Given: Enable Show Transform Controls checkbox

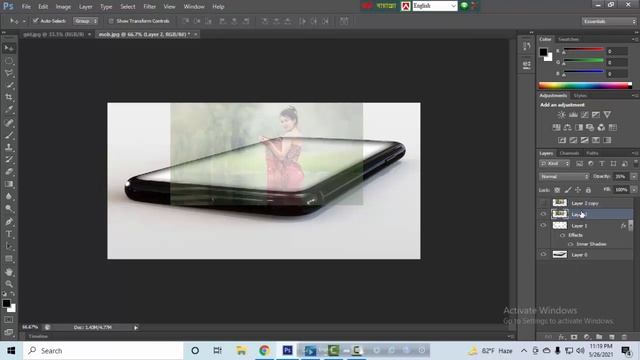Looking at the screenshot, I should pyautogui.click(x=111, y=21).
